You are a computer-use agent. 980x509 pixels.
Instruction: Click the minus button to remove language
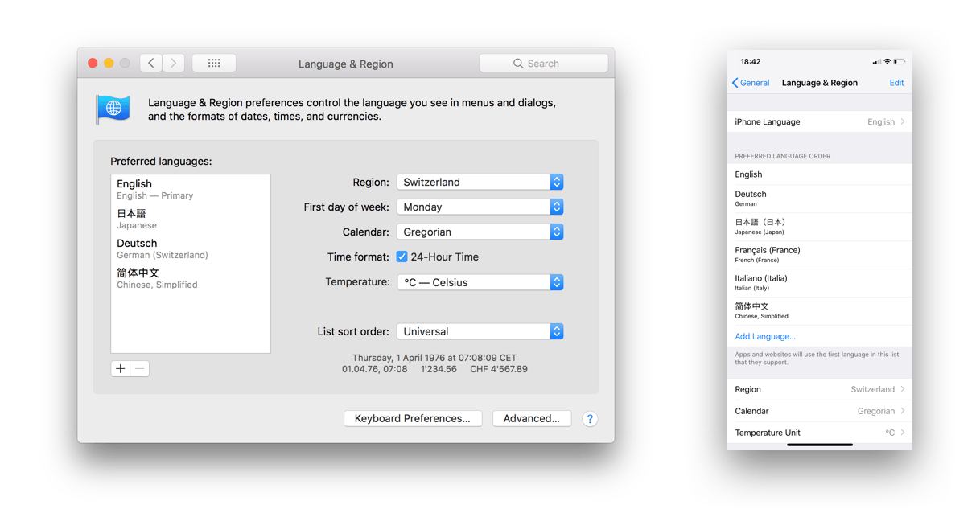coord(140,368)
